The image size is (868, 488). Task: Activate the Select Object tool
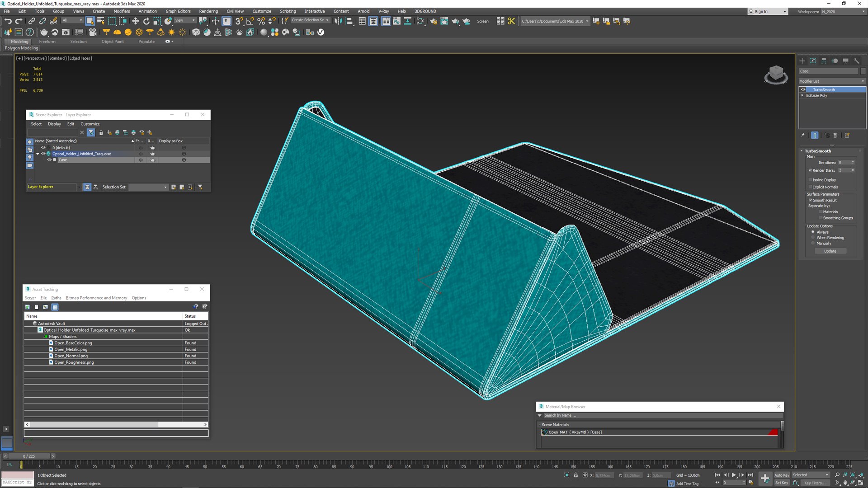(90, 21)
